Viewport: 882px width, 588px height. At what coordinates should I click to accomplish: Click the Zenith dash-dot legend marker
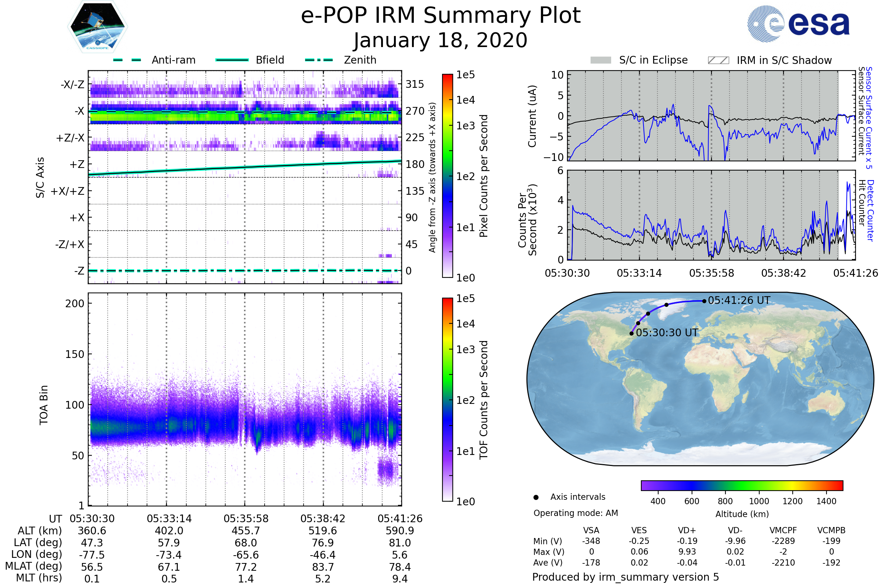(319, 60)
